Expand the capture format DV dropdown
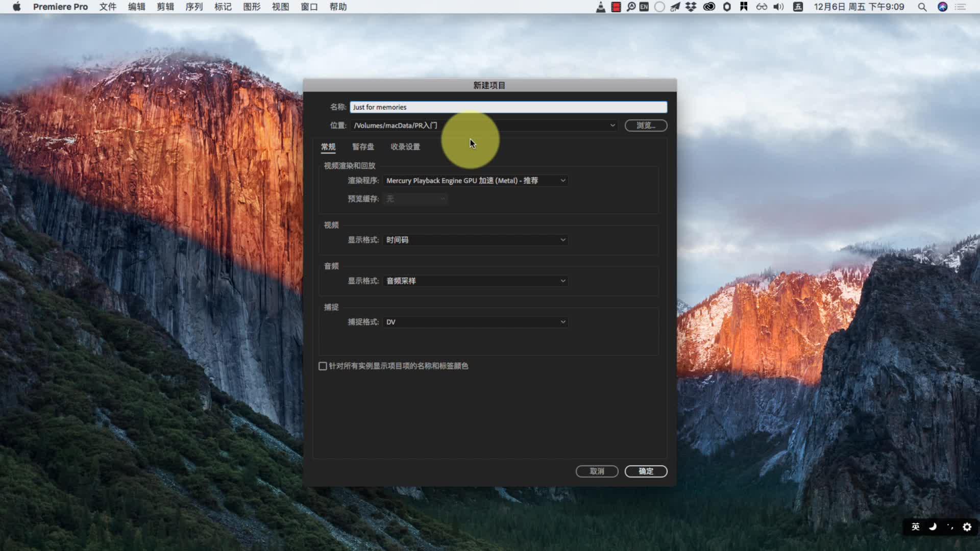Screen dimensions: 980x551 476,322
